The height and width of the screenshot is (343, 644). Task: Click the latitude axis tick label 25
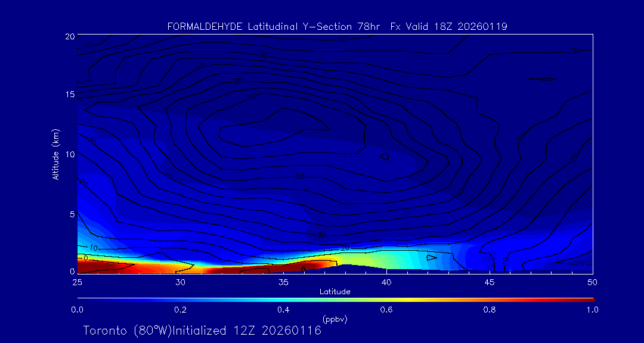click(77, 282)
